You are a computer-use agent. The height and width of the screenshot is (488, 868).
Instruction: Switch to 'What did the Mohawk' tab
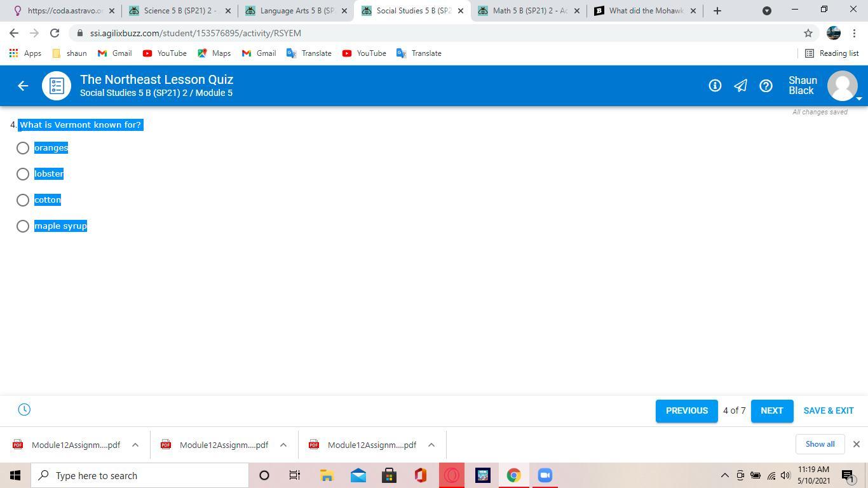(x=646, y=11)
